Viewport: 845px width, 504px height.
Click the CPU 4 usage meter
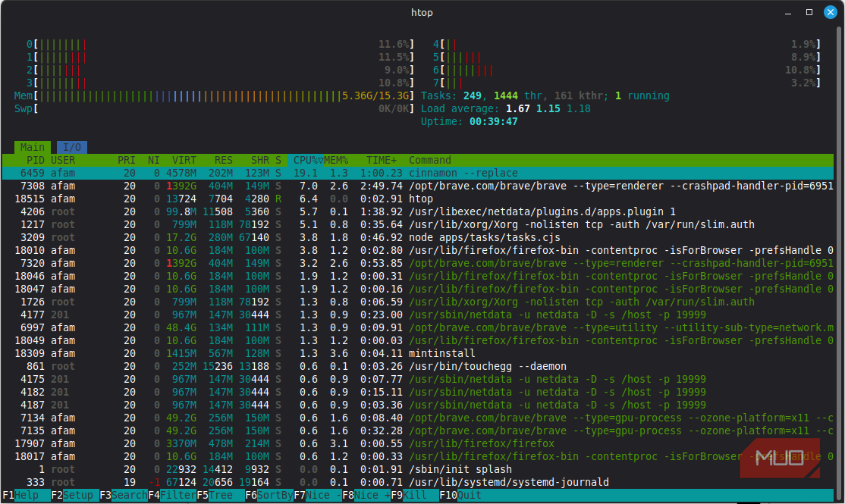(627, 44)
